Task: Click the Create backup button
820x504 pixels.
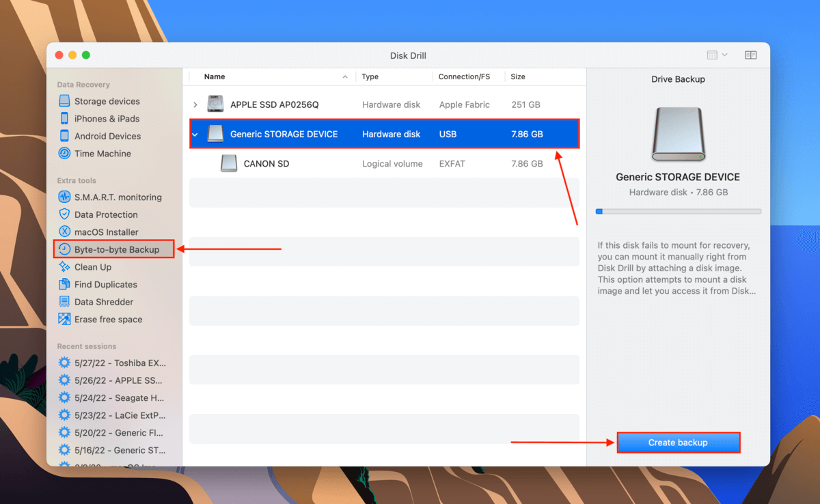Action: 678,443
